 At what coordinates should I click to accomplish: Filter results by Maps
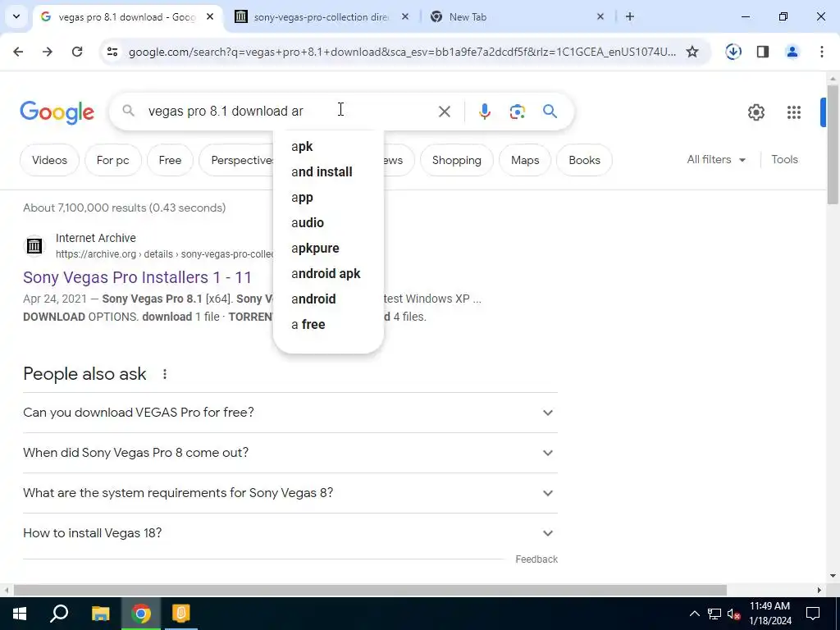click(x=525, y=160)
